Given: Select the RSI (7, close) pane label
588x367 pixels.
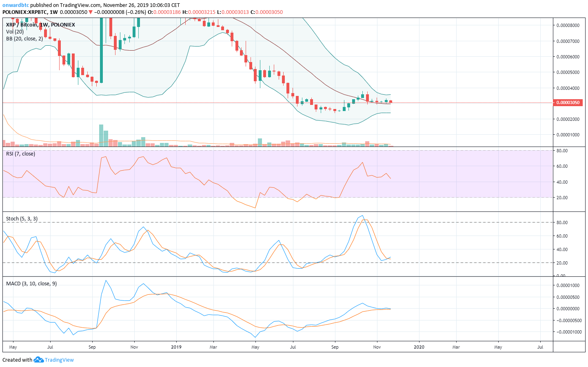Looking at the screenshot, I should point(20,153).
